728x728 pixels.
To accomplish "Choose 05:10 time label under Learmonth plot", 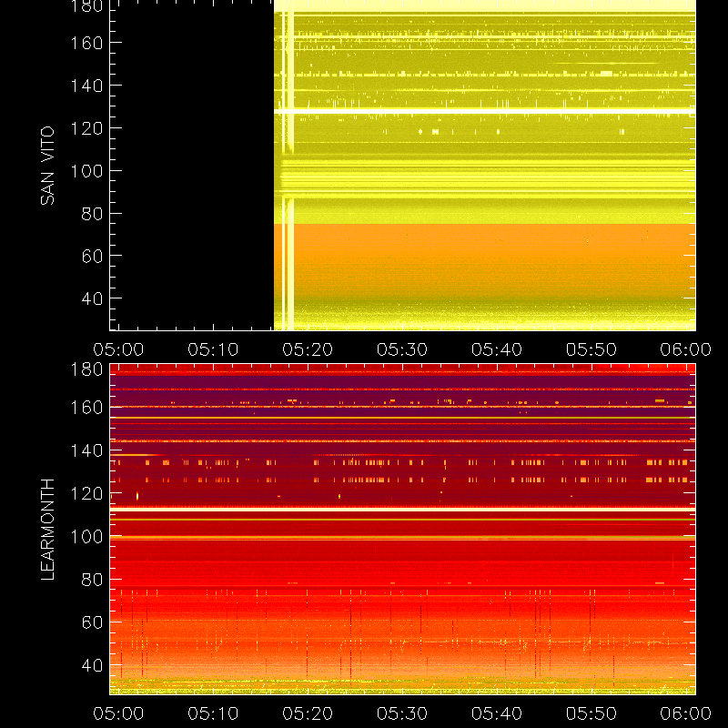I will [x=213, y=713].
